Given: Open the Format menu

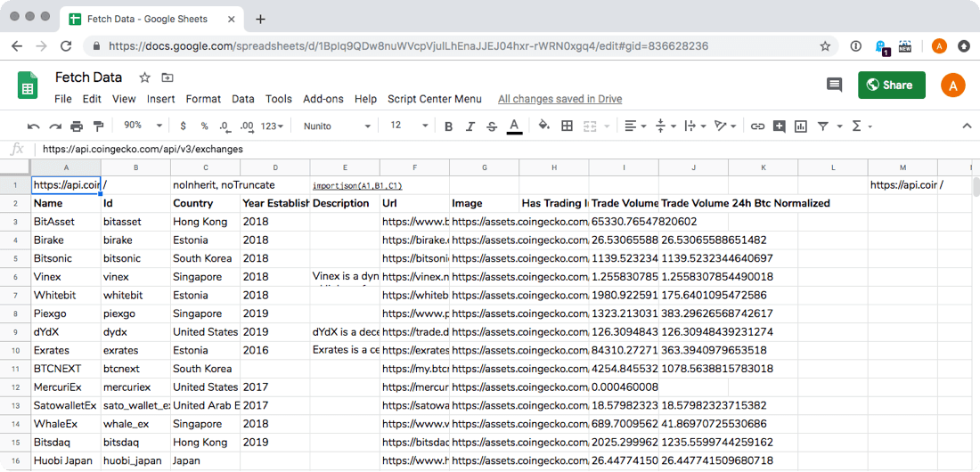Looking at the screenshot, I should pyautogui.click(x=203, y=99).
